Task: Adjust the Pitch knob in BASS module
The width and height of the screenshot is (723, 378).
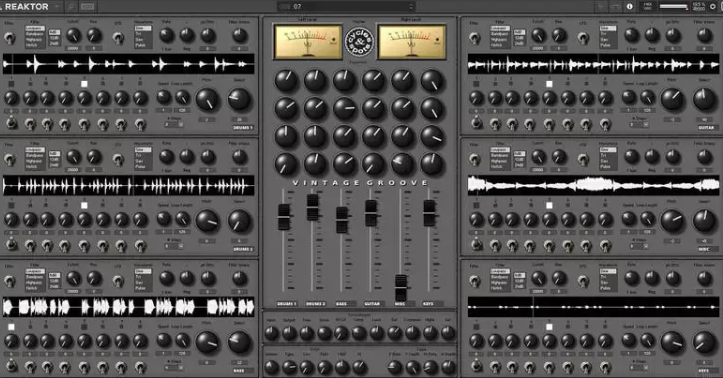Action: [x=207, y=343]
